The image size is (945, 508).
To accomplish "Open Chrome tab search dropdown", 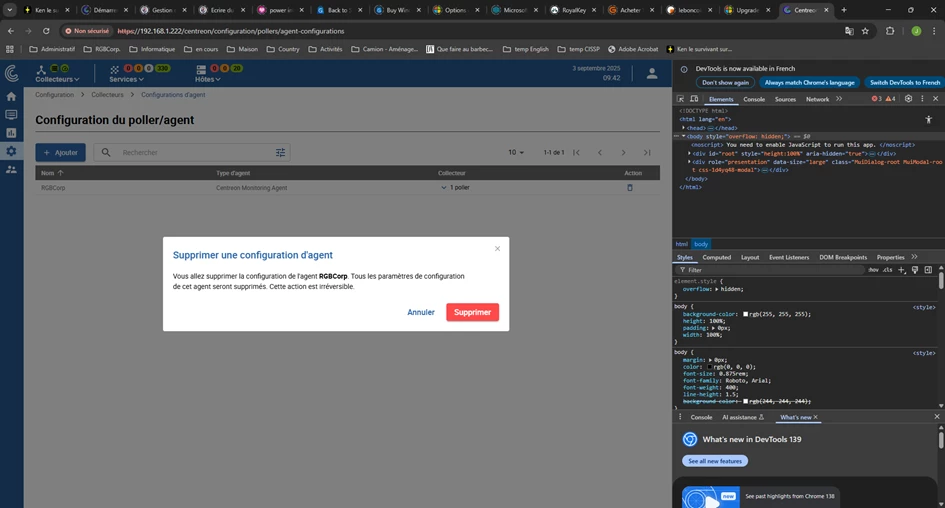I will pyautogui.click(x=10, y=10).
